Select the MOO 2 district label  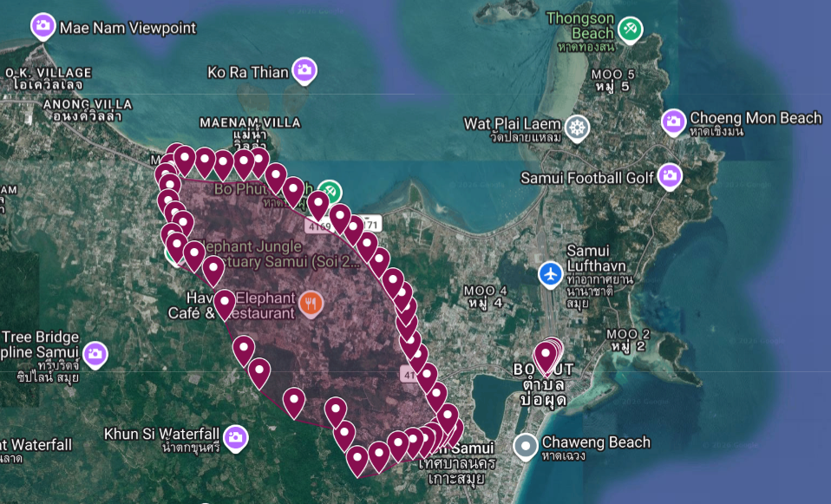(628, 340)
